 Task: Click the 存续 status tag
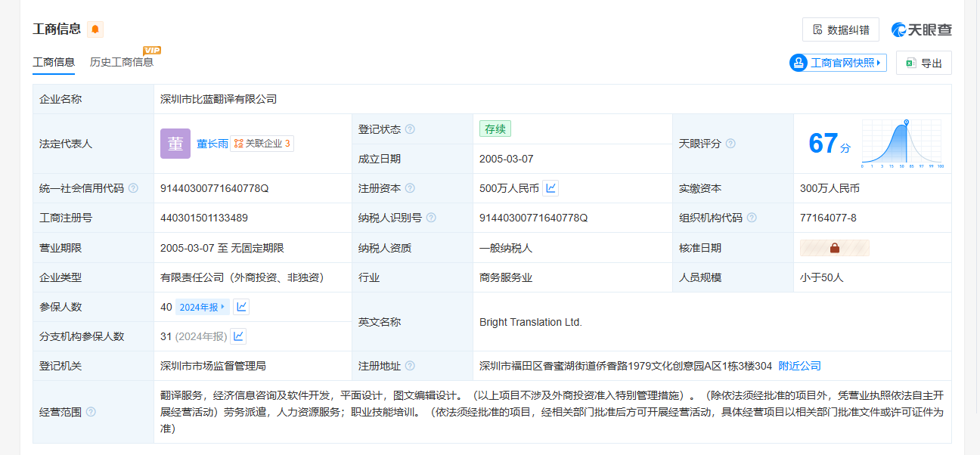(x=495, y=129)
